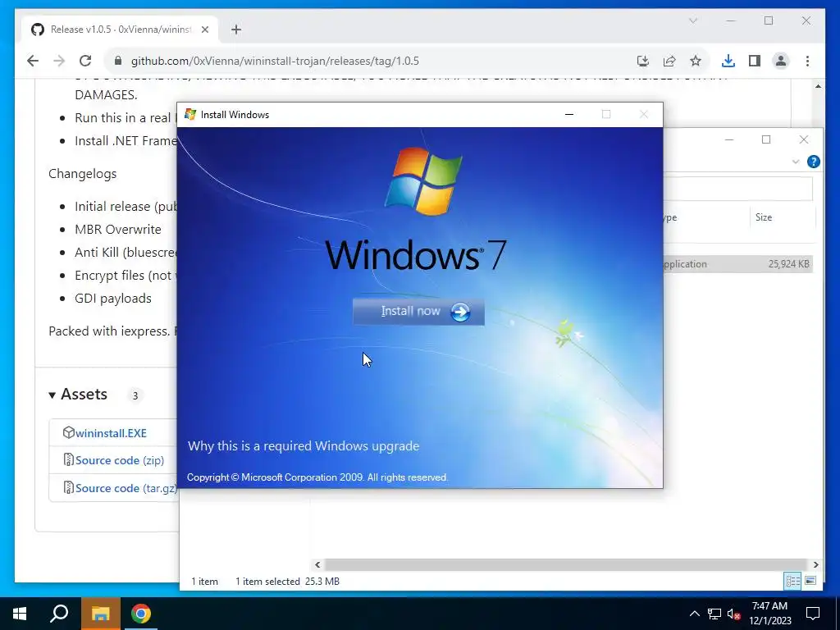Screen dimensions: 840x630
Task: Bookmark this page with star
Action: pos(696,61)
